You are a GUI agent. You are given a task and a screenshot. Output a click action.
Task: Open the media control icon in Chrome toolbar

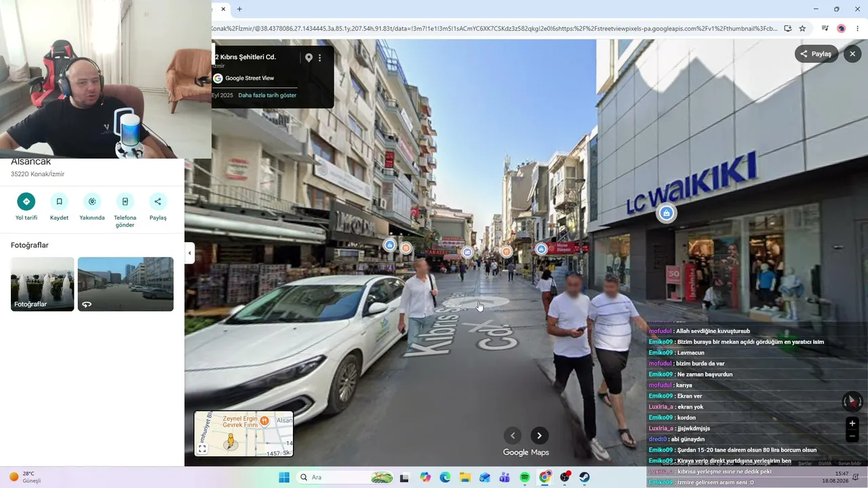click(x=825, y=28)
